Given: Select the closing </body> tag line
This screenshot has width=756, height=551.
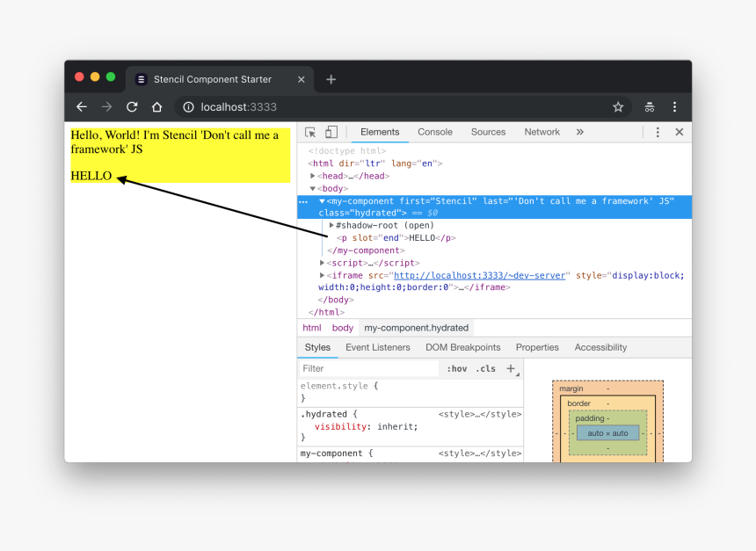Looking at the screenshot, I should (336, 300).
